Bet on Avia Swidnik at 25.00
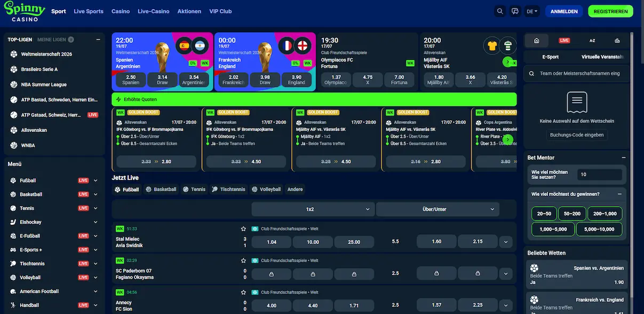The height and width of the screenshot is (314, 644). tap(354, 242)
